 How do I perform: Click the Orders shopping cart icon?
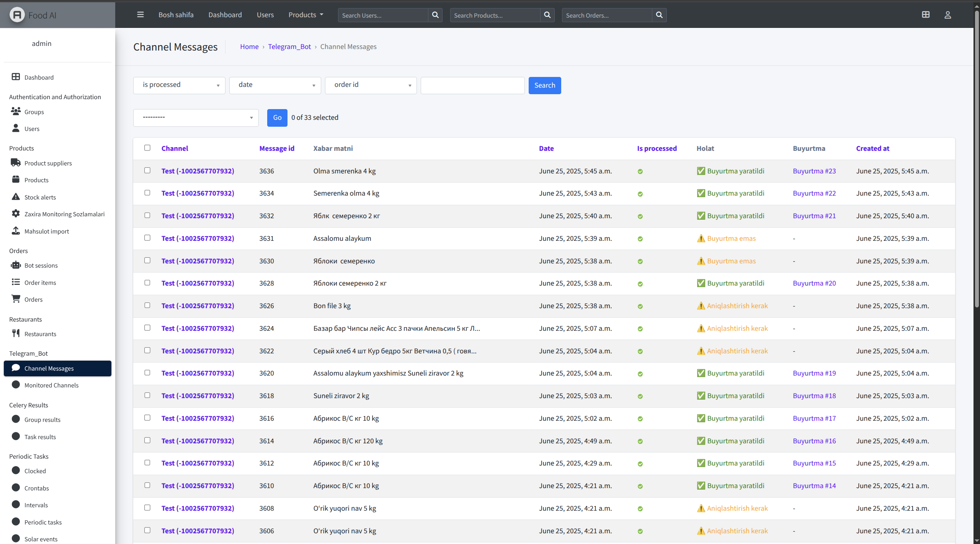tap(16, 299)
